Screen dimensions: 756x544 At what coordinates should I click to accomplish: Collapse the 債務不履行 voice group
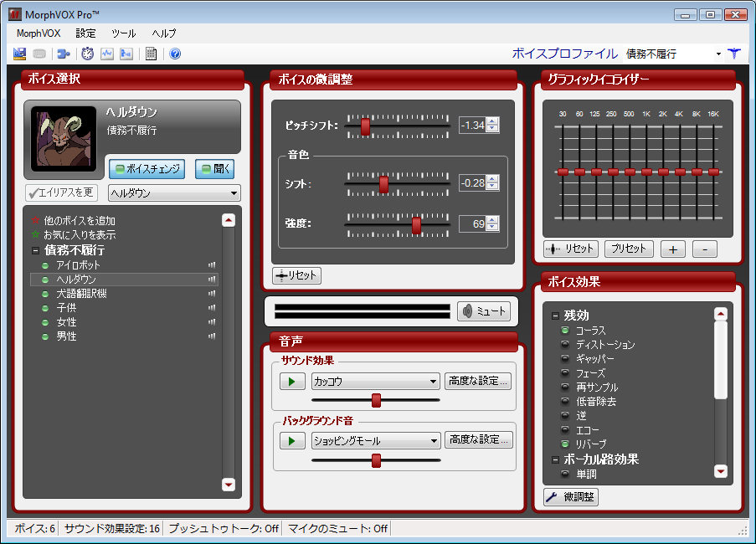click(x=35, y=250)
